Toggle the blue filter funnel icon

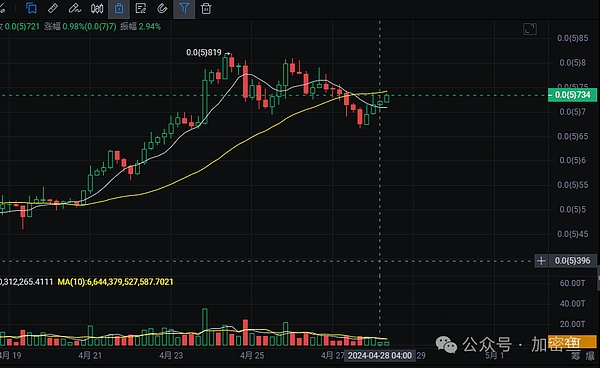click(184, 8)
